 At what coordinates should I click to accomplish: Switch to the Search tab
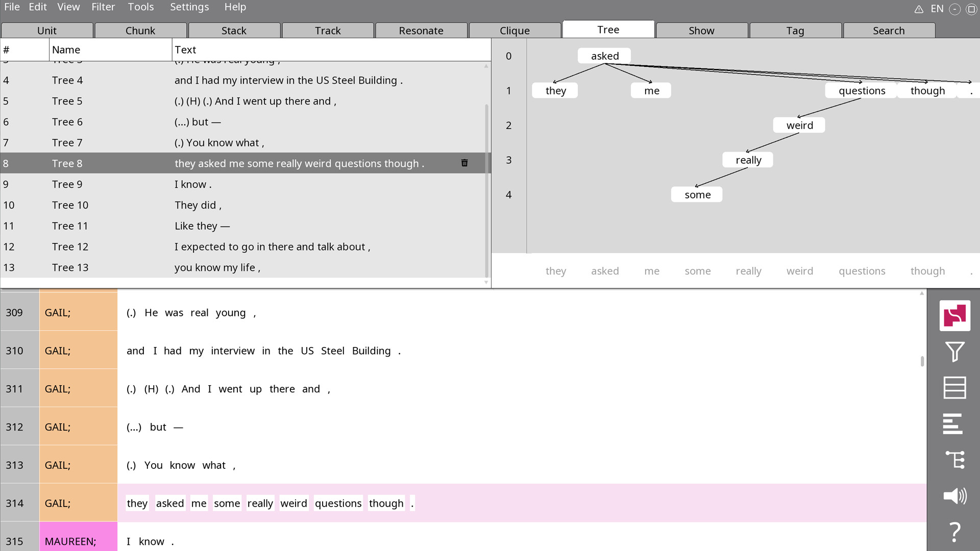(889, 30)
